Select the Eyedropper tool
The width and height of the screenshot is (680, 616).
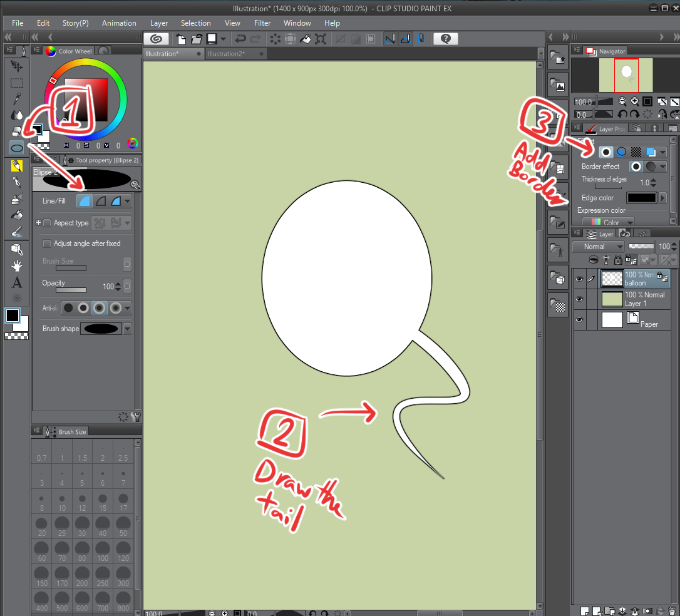click(17, 99)
